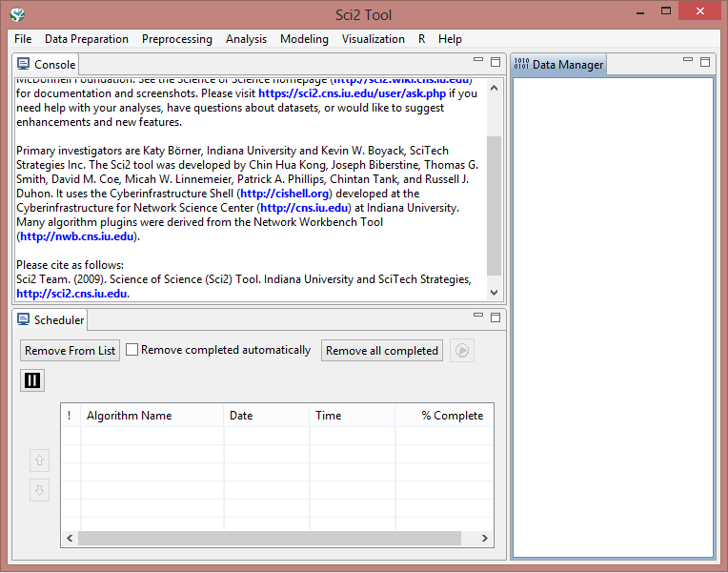Minimize the Data Manager panel
The height and width of the screenshot is (573, 728).
688,60
